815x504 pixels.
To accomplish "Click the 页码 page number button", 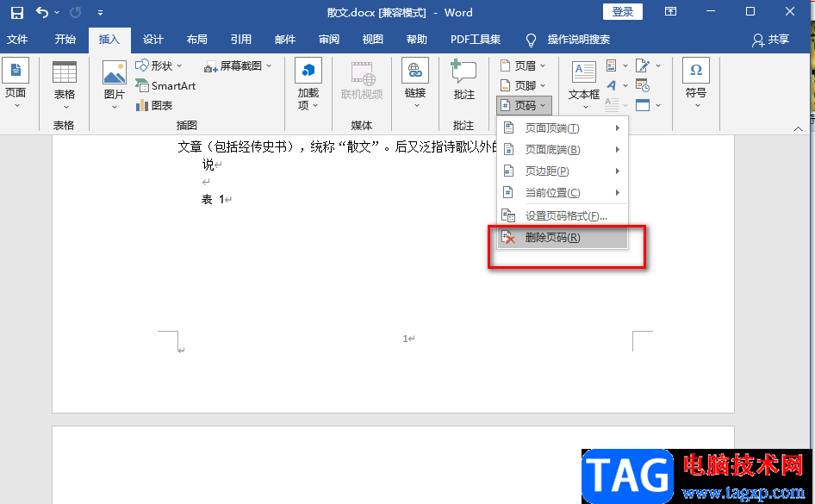I will click(524, 105).
